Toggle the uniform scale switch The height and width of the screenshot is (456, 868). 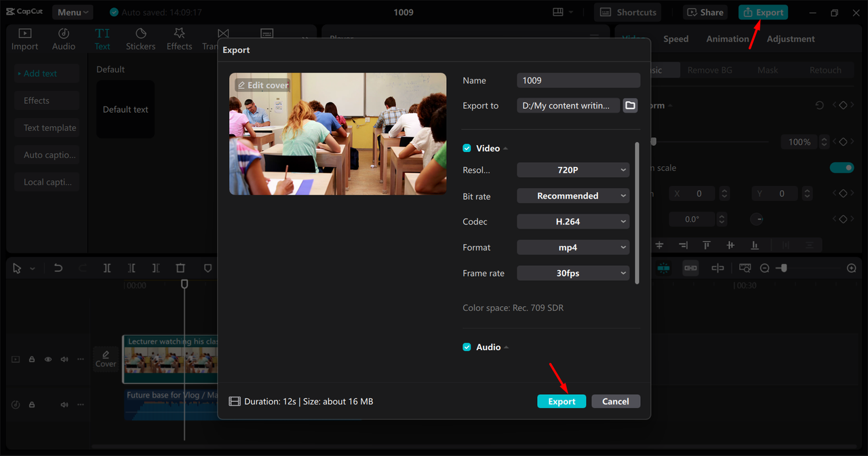(x=842, y=168)
